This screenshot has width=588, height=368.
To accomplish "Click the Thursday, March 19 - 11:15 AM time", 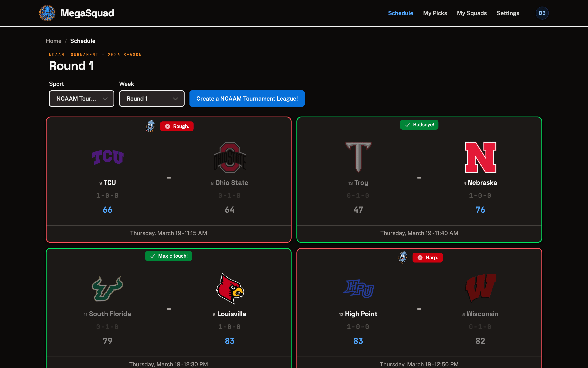I will (x=169, y=233).
